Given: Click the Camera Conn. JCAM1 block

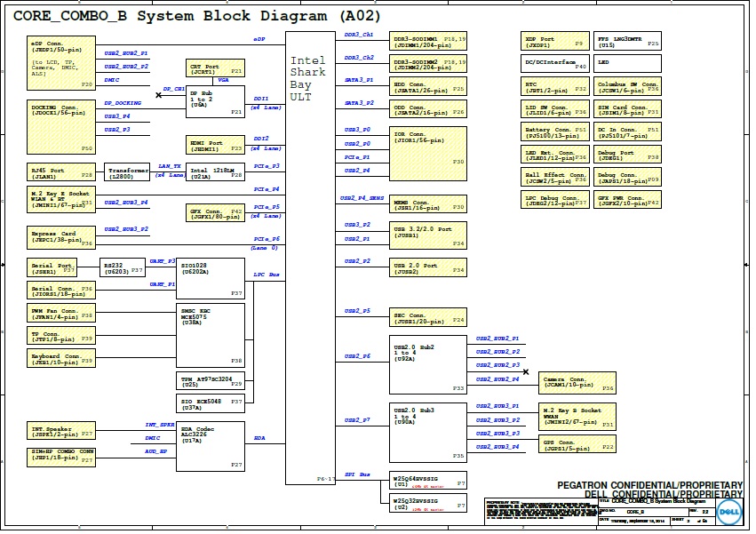Looking at the screenshot, I should pos(578,383).
